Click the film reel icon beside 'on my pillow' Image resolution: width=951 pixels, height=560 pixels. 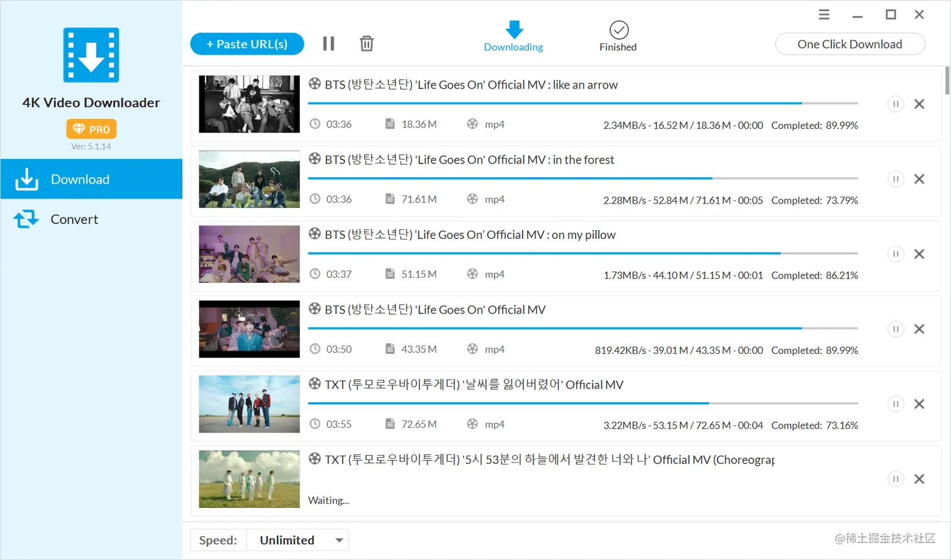click(314, 234)
